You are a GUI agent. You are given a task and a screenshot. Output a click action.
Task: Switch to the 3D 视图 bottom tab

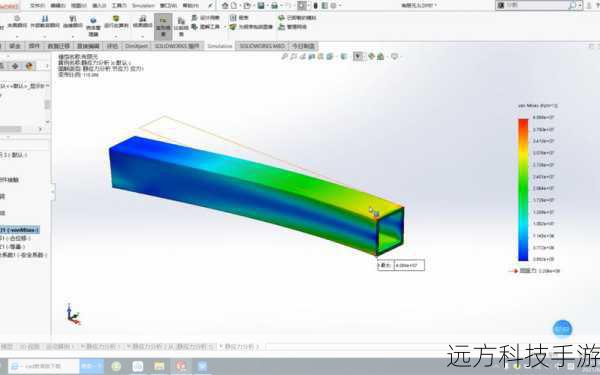pos(29,347)
